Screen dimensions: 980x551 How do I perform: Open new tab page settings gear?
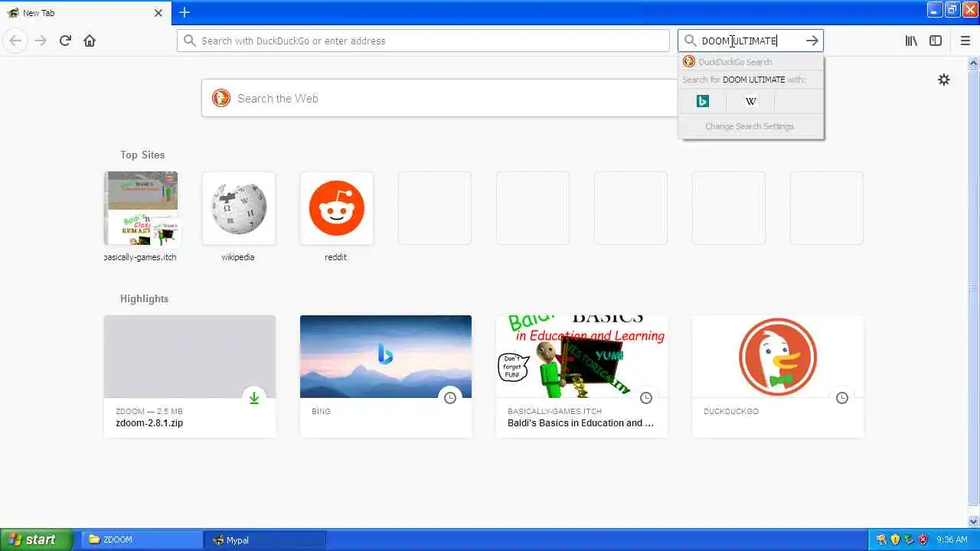point(944,80)
